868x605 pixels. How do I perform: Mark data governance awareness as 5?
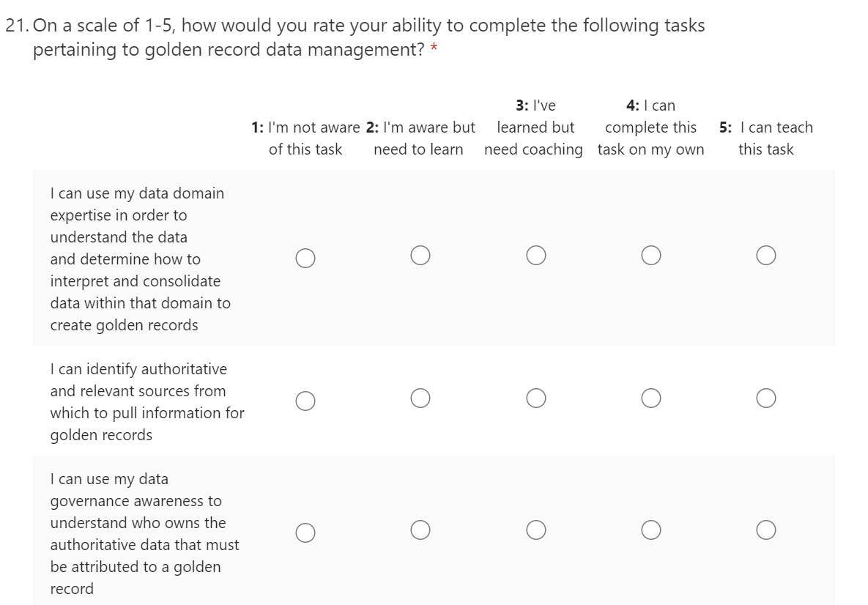click(x=766, y=530)
